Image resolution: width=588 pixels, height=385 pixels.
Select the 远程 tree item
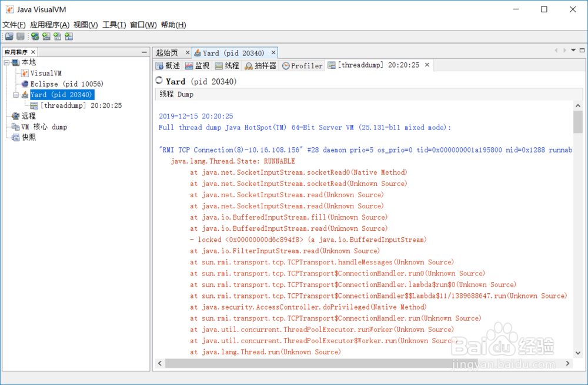pos(28,116)
